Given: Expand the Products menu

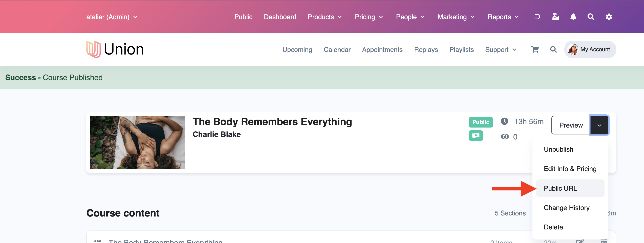Looking at the screenshot, I should tap(324, 17).
